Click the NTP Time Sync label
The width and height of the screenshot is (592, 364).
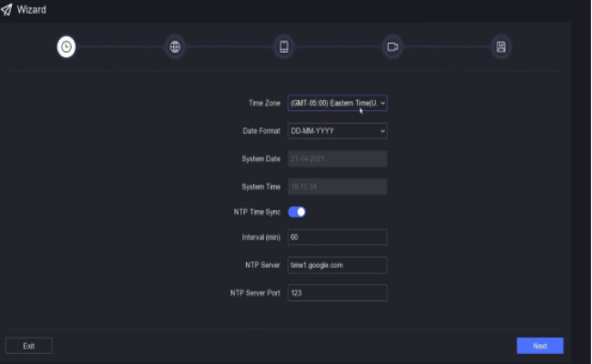pos(257,212)
